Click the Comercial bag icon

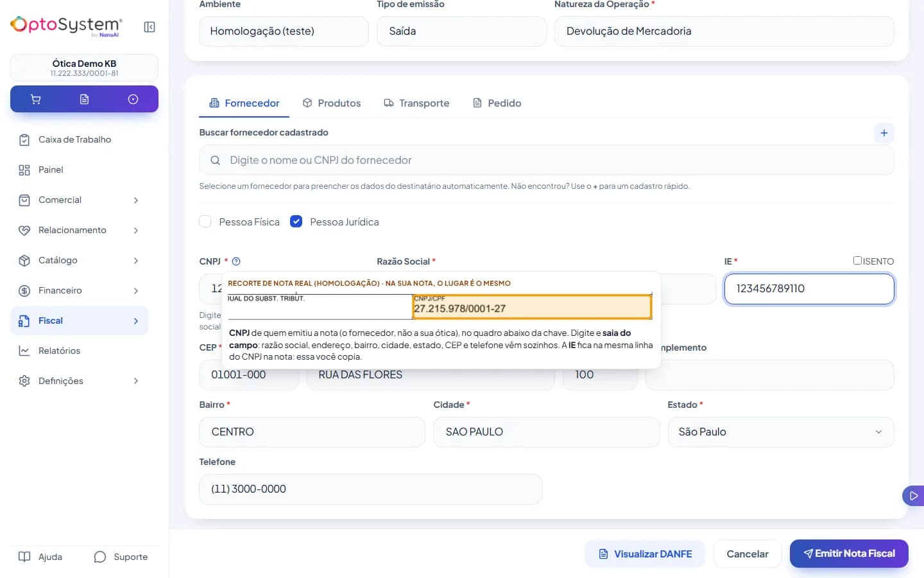pyautogui.click(x=24, y=200)
